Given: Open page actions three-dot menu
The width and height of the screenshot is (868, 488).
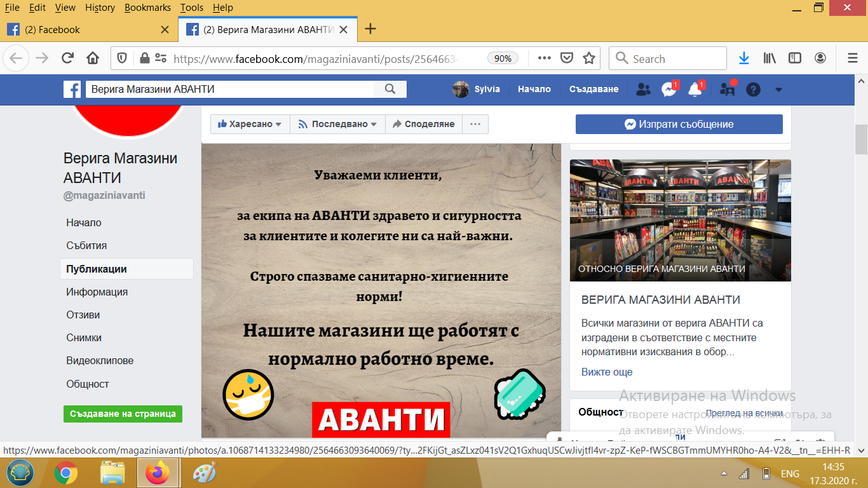Looking at the screenshot, I should tap(544, 58).
